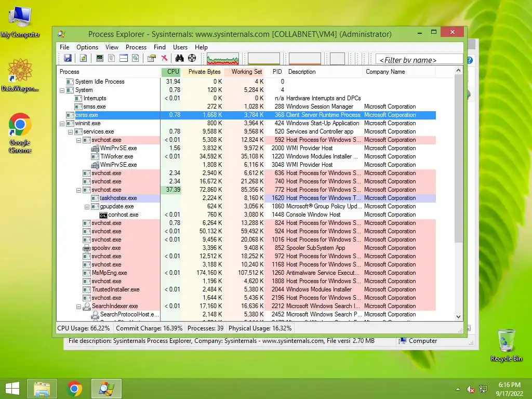Screen dimensions: 532x399
Task: Click the commit history mini graph in toolbar
Action: pyautogui.click(x=263, y=58)
